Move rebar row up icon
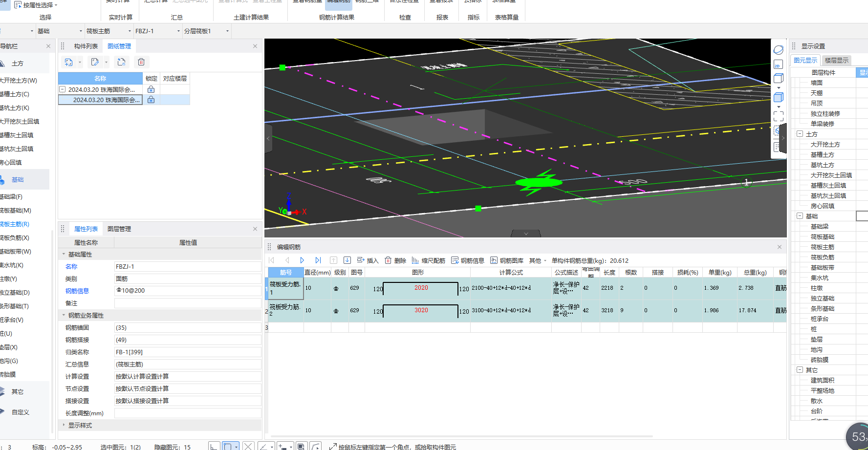Image resolution: width=868 pixels, height=450 pixels. (x=333, y=260)
